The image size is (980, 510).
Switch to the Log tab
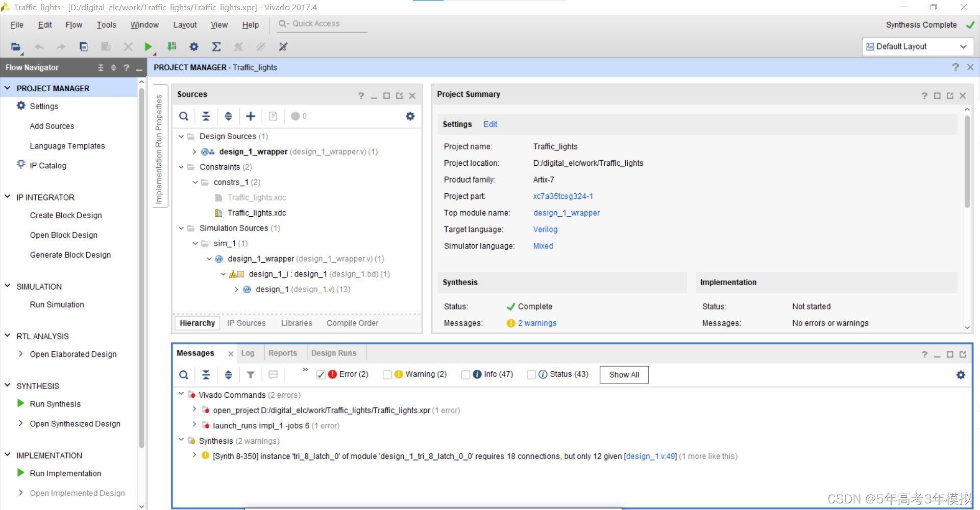click(248, 353)
